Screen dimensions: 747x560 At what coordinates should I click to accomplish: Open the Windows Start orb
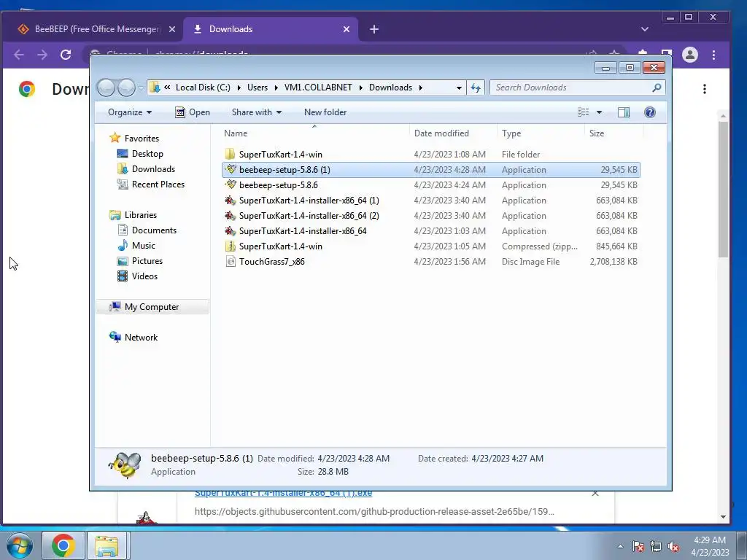19,546
